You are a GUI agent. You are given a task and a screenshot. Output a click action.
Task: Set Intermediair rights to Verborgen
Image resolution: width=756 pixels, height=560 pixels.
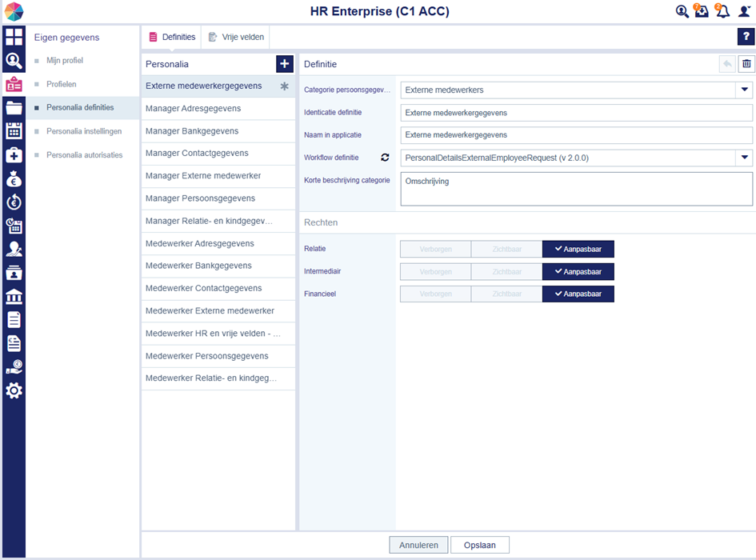pos(435,271)
